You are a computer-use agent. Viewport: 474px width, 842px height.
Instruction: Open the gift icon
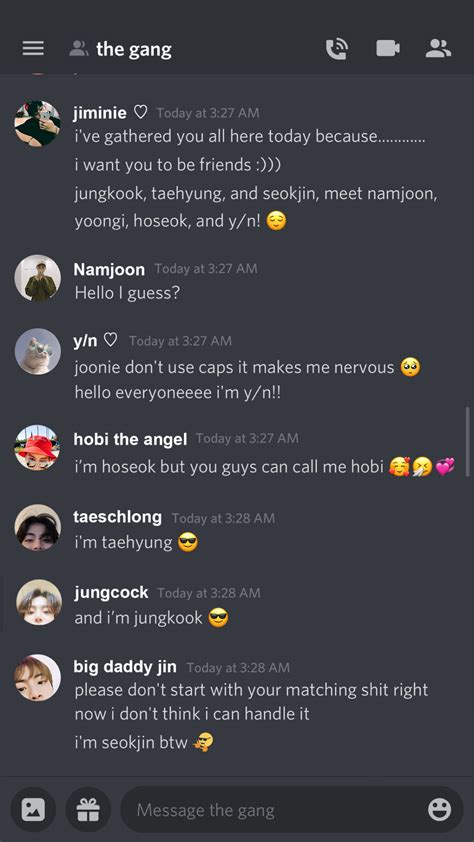88,809
